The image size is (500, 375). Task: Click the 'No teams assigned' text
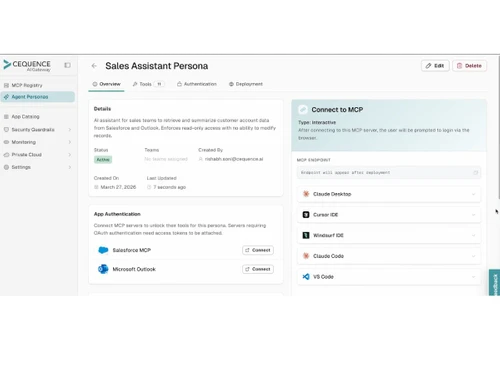[x=166, y=159]
